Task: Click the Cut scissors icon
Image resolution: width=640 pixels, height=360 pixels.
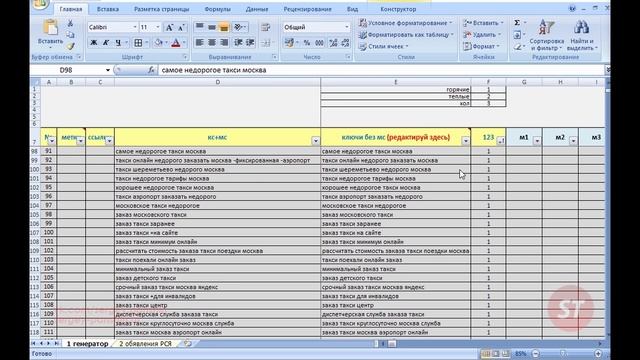Action: (70, 23)
